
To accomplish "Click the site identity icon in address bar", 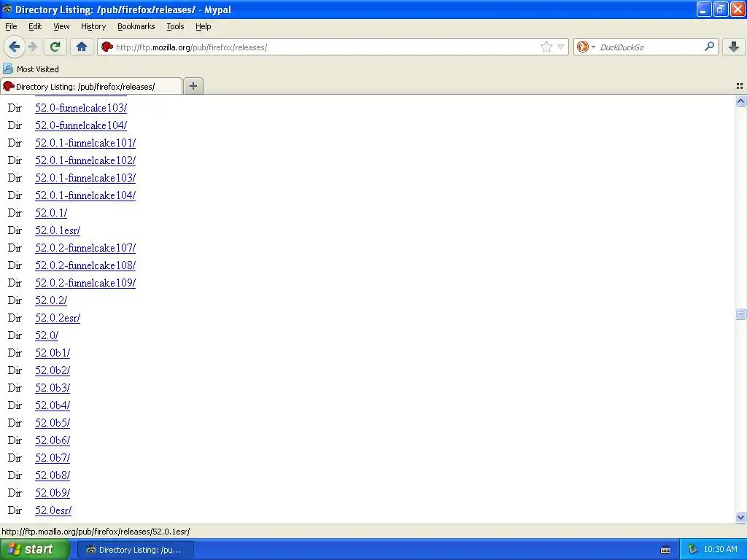I will tap(107, 47).
